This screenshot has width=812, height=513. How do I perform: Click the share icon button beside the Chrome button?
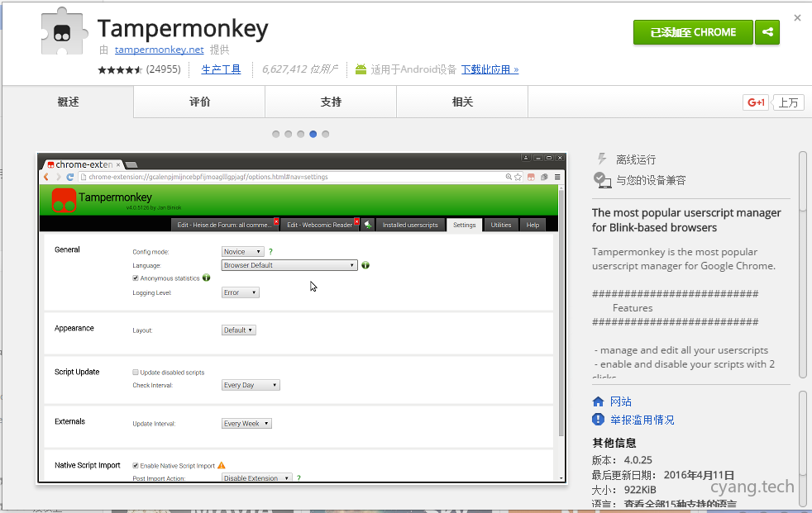768,32
